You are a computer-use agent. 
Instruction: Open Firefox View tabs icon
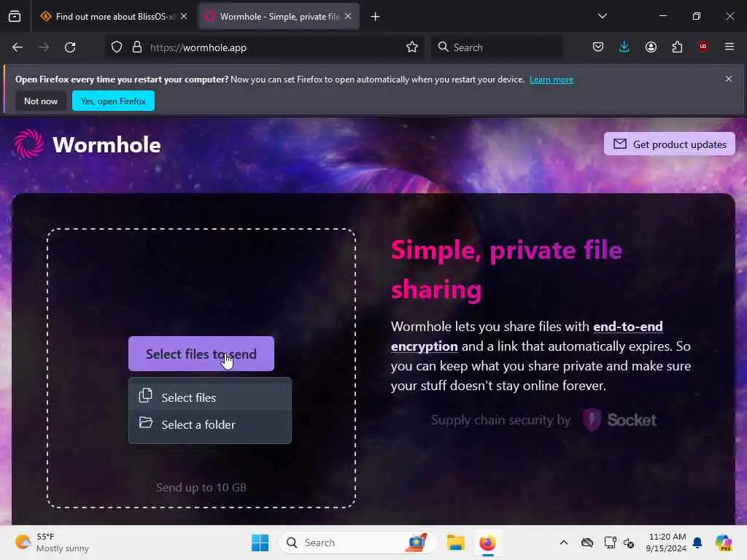click(x=15, y=16)
